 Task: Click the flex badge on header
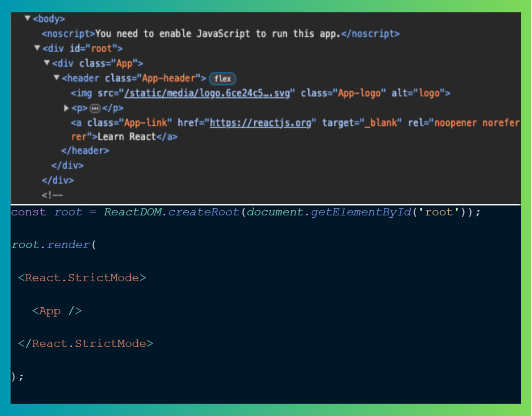(x=222, y=78)
